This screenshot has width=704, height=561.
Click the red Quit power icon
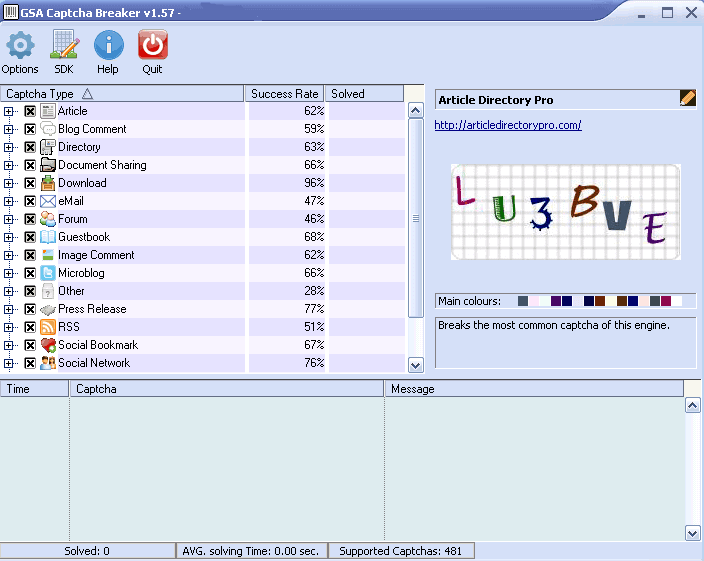(153, 44)
